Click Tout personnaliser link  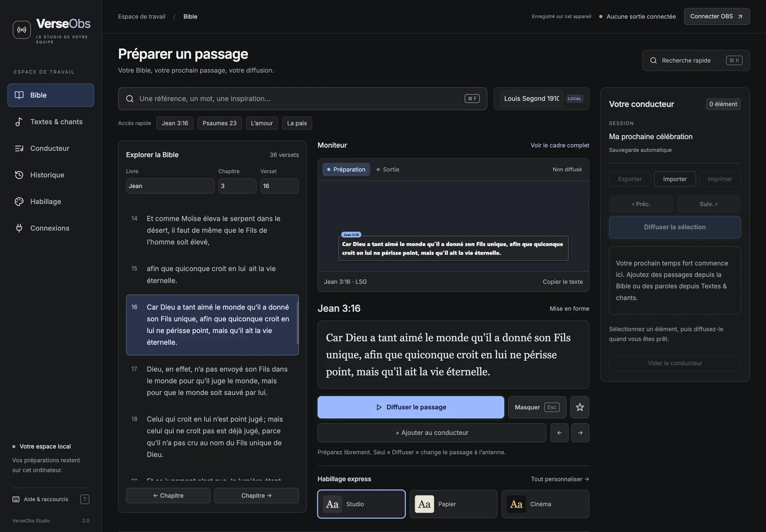point(560,479)
